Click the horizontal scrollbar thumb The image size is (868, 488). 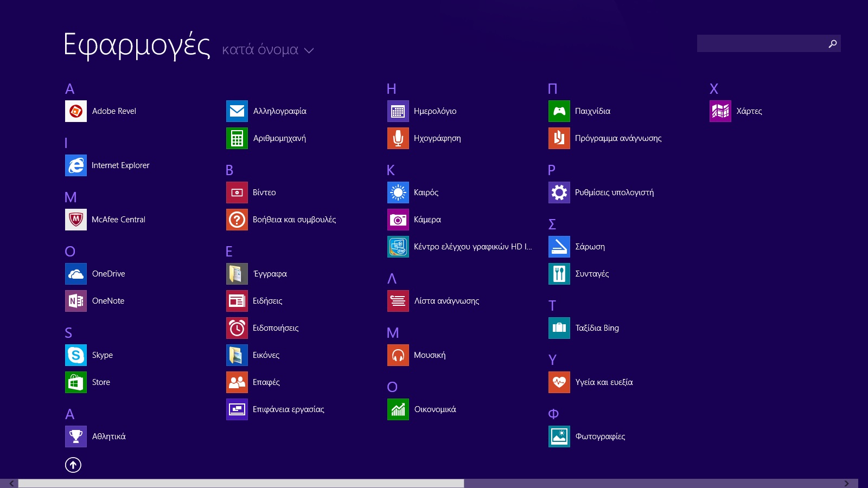coord(241,483)
